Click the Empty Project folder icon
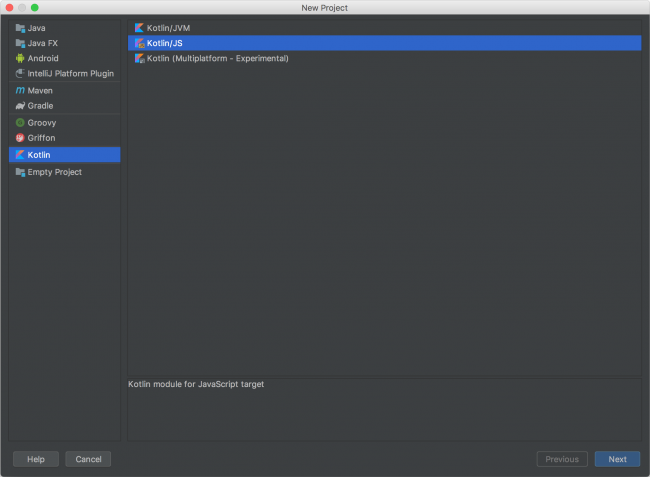Viewport: 650px width, 477px height. (20, 172)
